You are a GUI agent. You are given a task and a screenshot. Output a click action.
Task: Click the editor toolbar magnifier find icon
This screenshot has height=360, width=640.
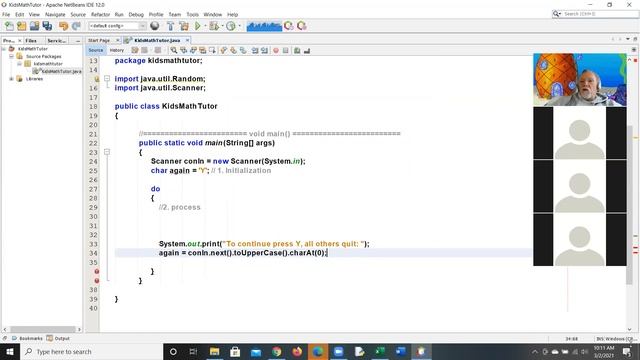click(174, 50)
